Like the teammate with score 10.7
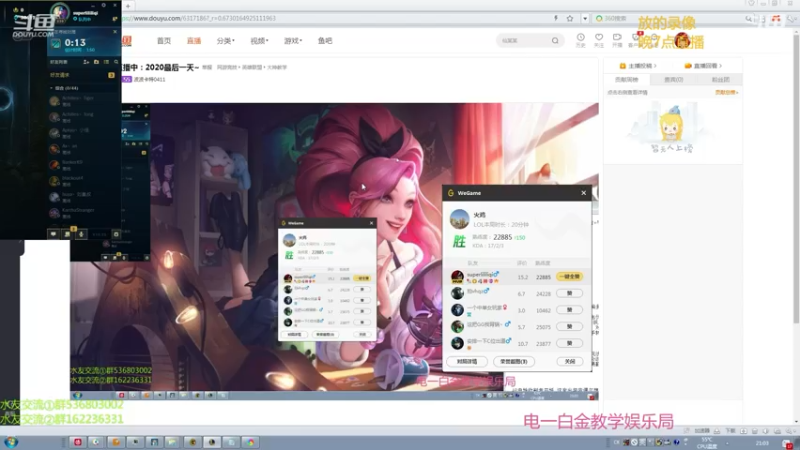Screen dimensions: 800x450 tap(569, 343)
